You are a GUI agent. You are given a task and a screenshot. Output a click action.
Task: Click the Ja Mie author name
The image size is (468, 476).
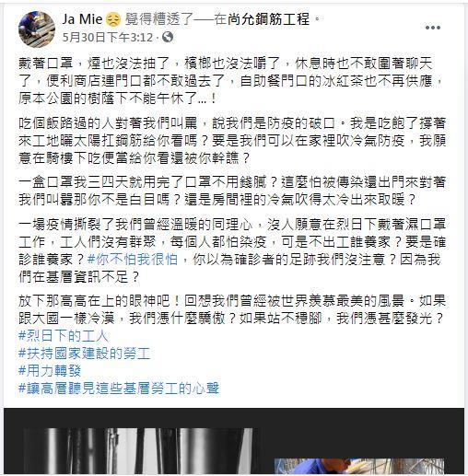pyautogui.click(x=82, y=19)
